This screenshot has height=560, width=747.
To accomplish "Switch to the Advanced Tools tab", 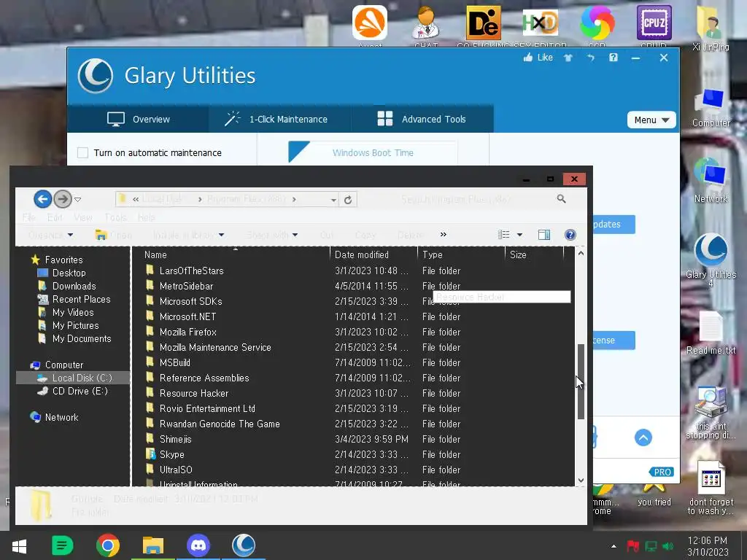I will (x=422, y=119).
